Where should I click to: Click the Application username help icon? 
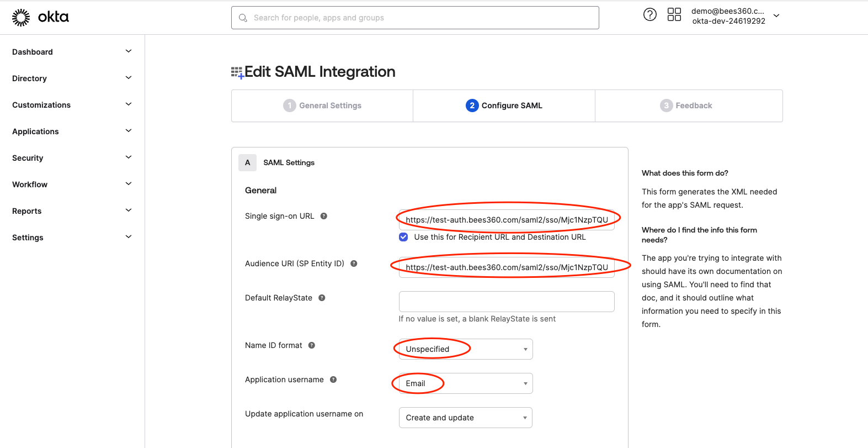333,380
